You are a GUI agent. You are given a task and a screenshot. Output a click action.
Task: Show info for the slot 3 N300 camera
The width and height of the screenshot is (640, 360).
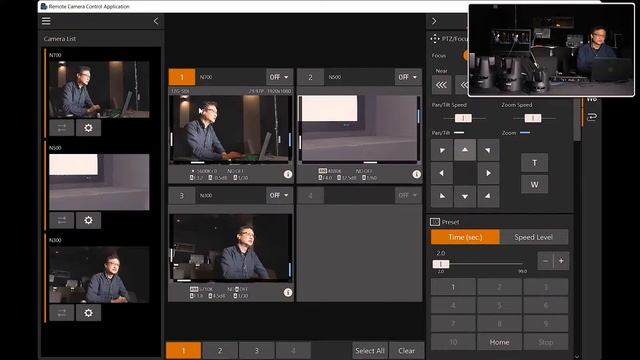click(x=288, y=293)
